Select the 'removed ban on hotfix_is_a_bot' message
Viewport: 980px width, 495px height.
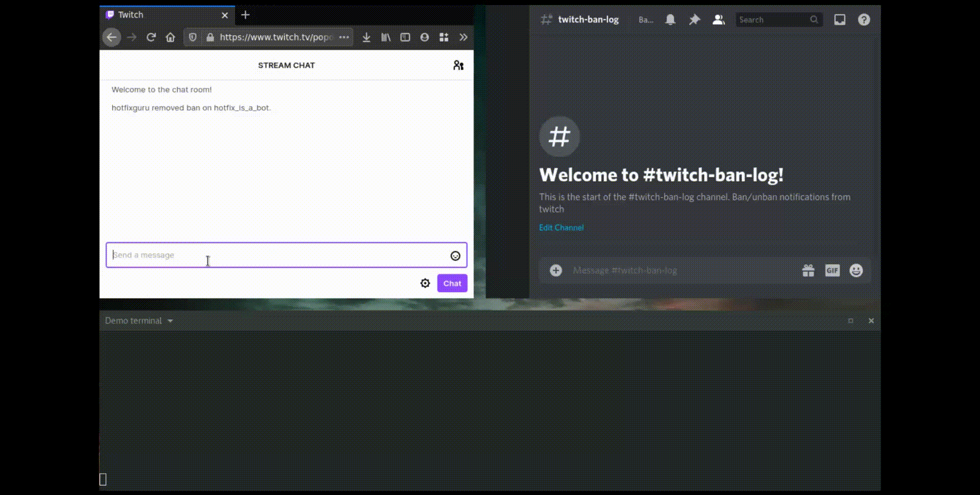pyautogui.click(x=191, y=108)
